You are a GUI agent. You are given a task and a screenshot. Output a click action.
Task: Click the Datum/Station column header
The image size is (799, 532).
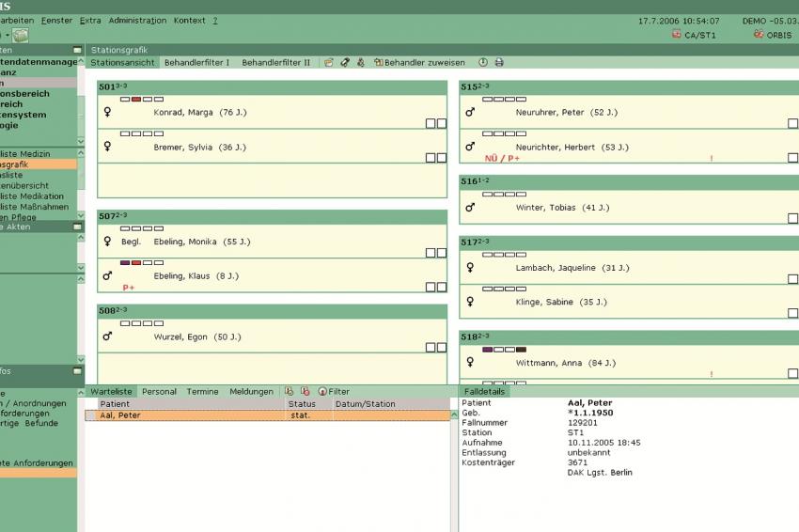pos(391,403)
